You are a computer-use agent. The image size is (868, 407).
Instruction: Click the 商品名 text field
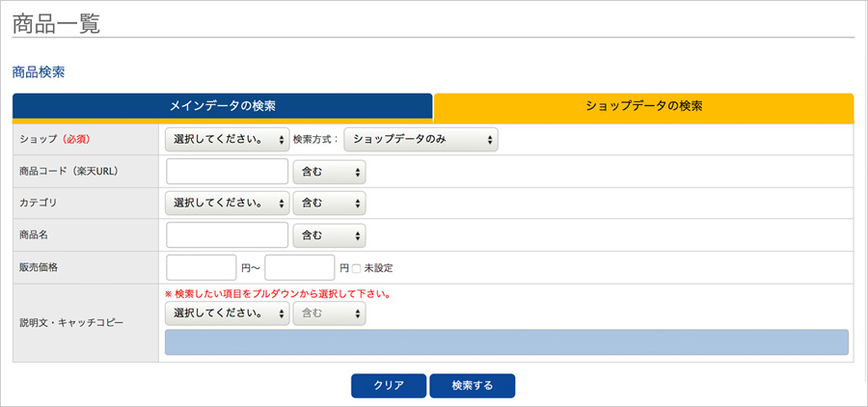click(x=227, y=235)
